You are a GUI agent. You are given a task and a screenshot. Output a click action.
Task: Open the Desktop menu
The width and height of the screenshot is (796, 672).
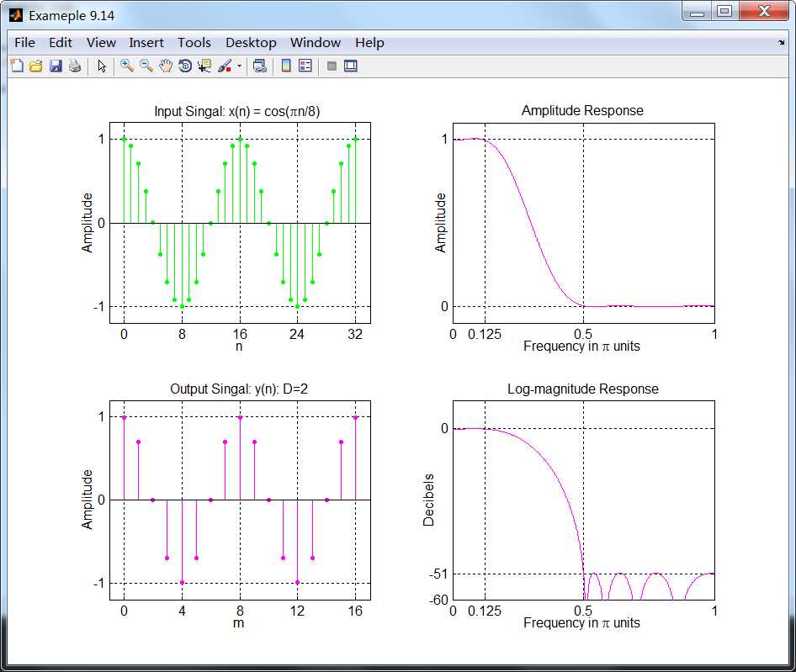(x=251, y=43)
